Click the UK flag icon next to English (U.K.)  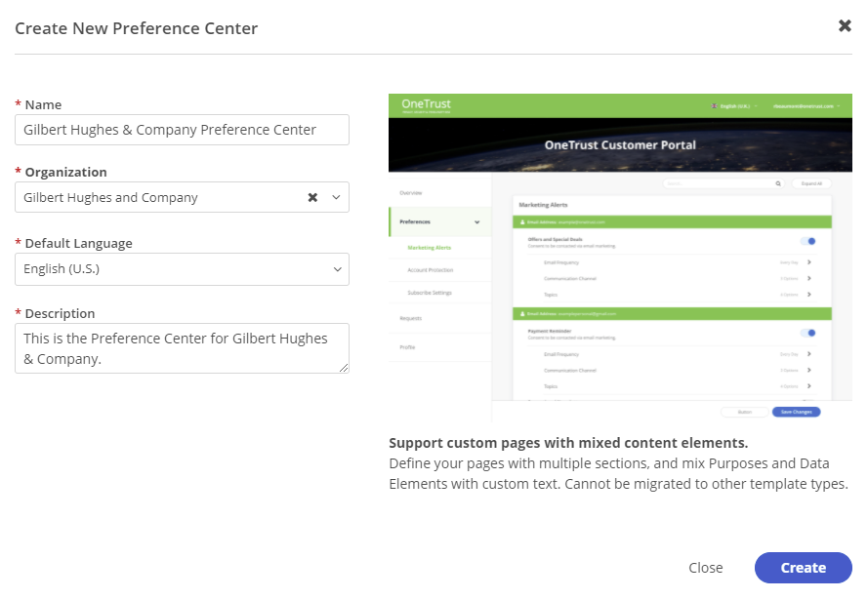coord(714,105)
